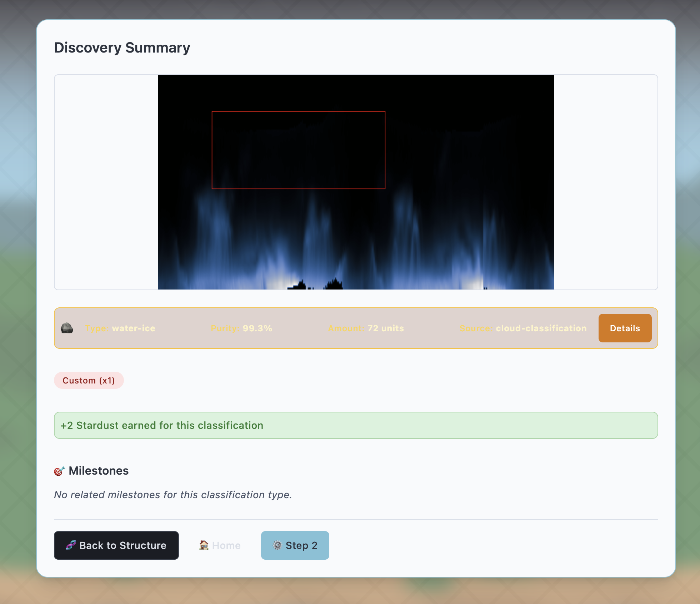Click the Discovery Summary heading
This screenshot has width=700, height=604.
(122, 48)
